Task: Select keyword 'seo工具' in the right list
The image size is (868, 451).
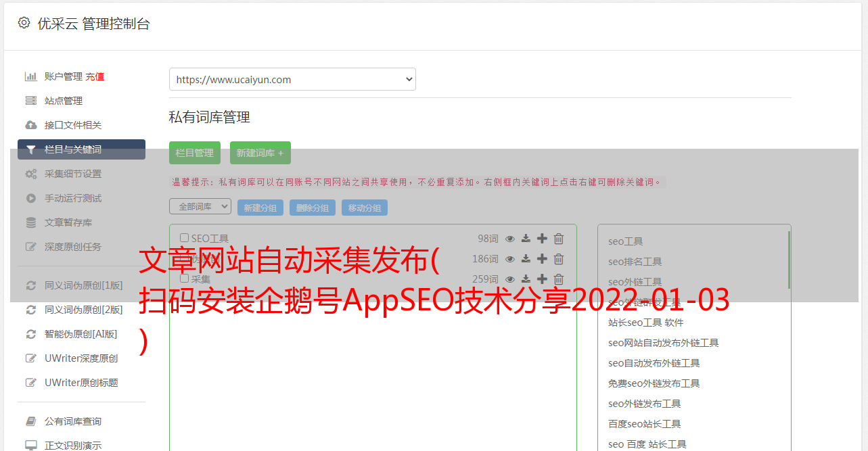Action: (x=625, y=241)
